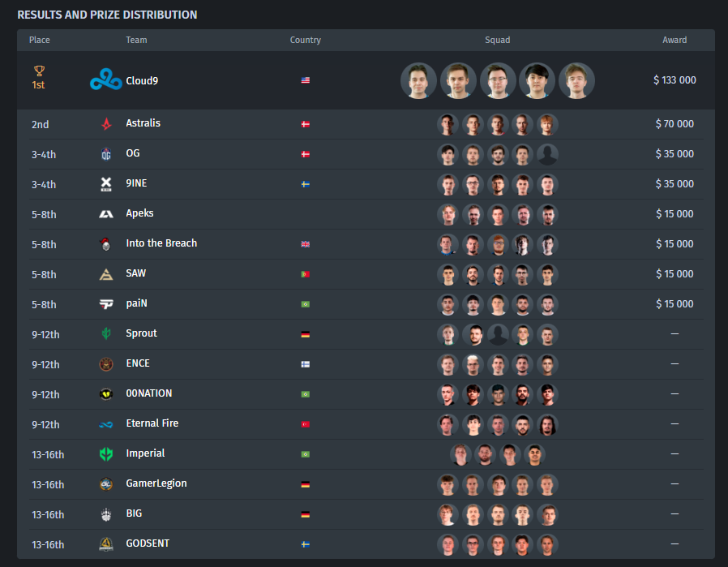Viewport: 728px width, 567px height.
Task: Open the BIG team page
Action: (135, 513)
